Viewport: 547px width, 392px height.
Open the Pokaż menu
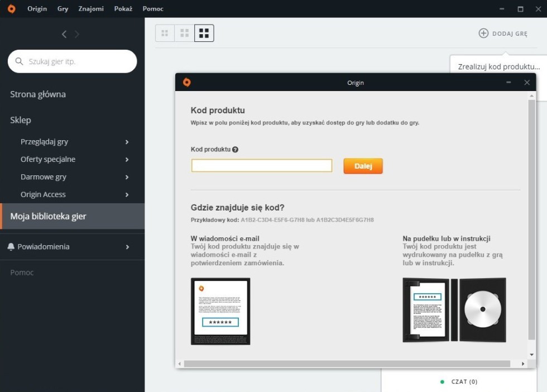tap(123, 9)
